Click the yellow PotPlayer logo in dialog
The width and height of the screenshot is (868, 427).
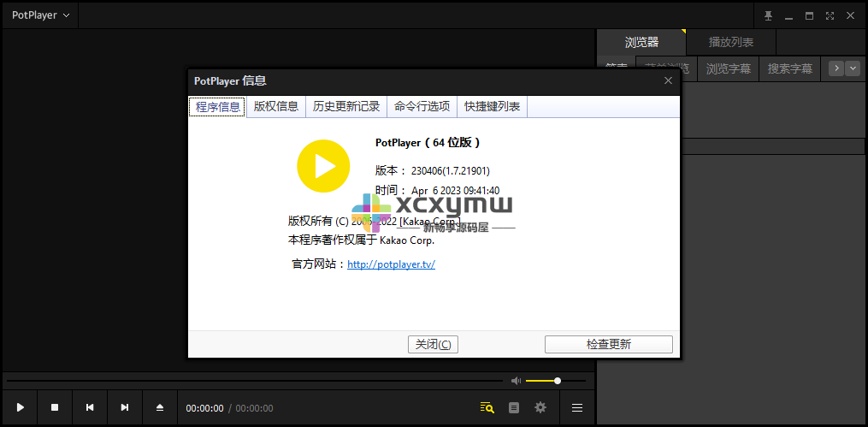[x=323, y=166]
